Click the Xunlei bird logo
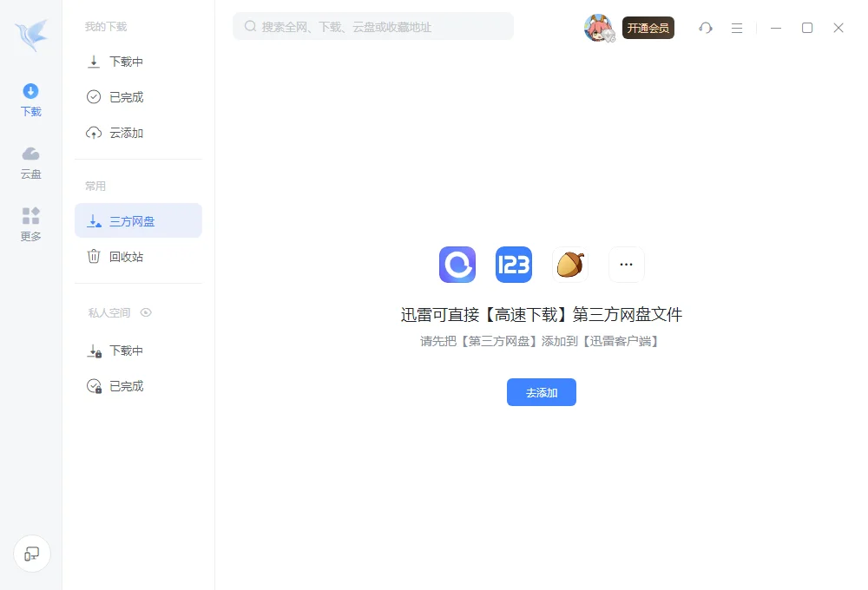 (x=31, y=35)
